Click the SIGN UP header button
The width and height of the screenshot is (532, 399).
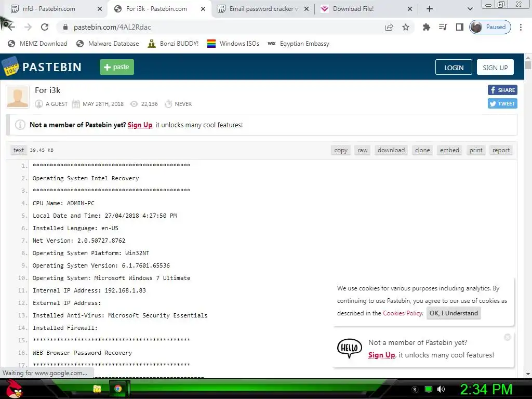click(495, 67)
